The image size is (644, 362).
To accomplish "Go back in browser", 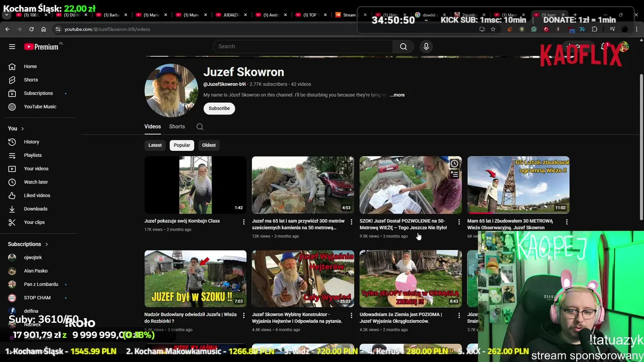I will [7, 29].
